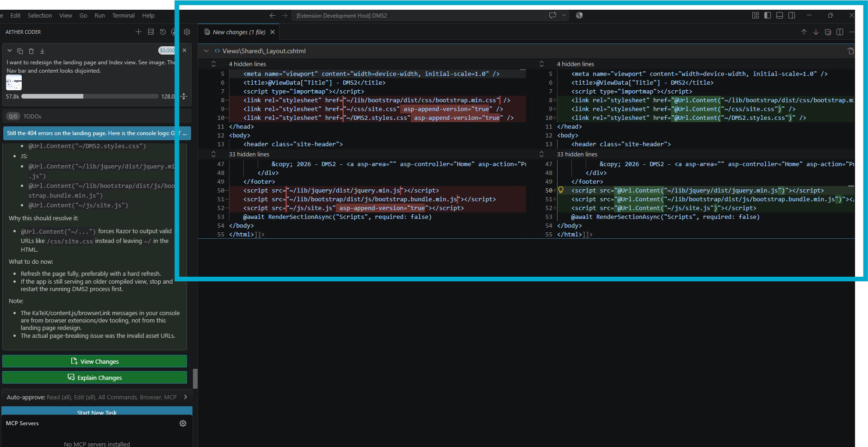This screenshot has width=868, height=447.
Task: Expand the Auto-approve settings chevron
Action: [186, 397]
